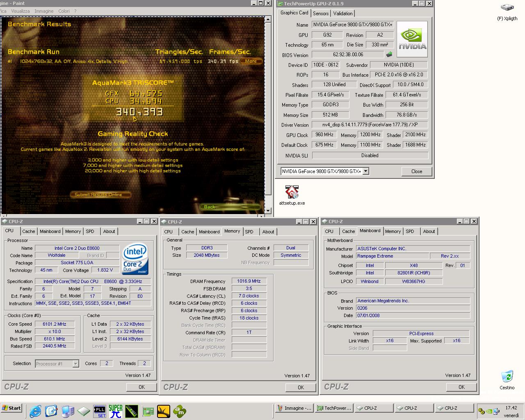
Task: Open the PLL SET utility in quick launch
Action: (100, 411)
